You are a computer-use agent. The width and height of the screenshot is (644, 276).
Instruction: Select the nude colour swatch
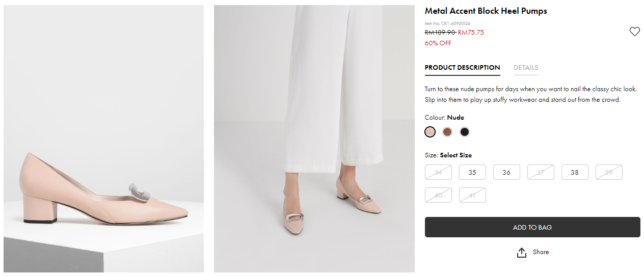(430, 132)
